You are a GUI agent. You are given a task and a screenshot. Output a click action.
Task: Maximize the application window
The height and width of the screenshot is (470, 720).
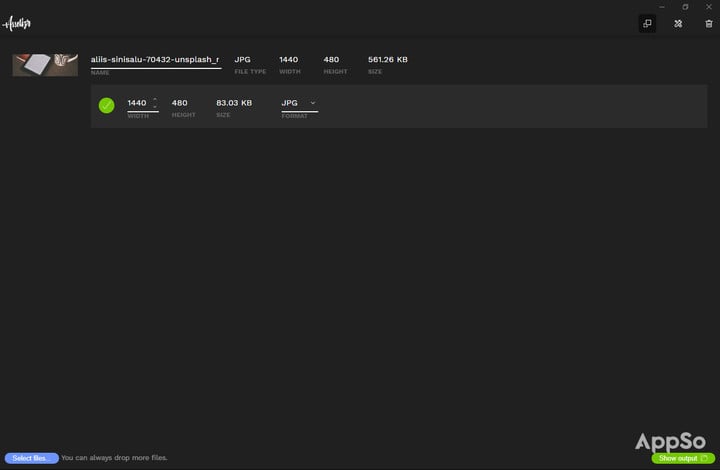click(x=685, y=7)
